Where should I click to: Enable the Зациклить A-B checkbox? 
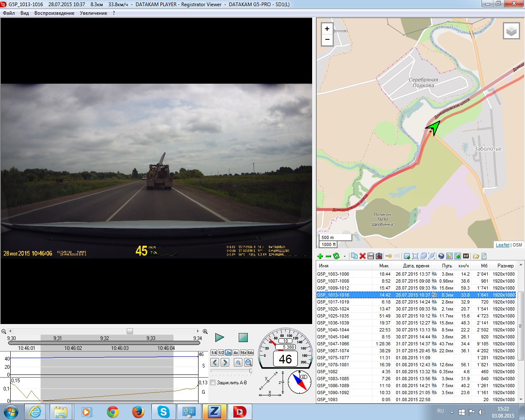coord(213,383)
